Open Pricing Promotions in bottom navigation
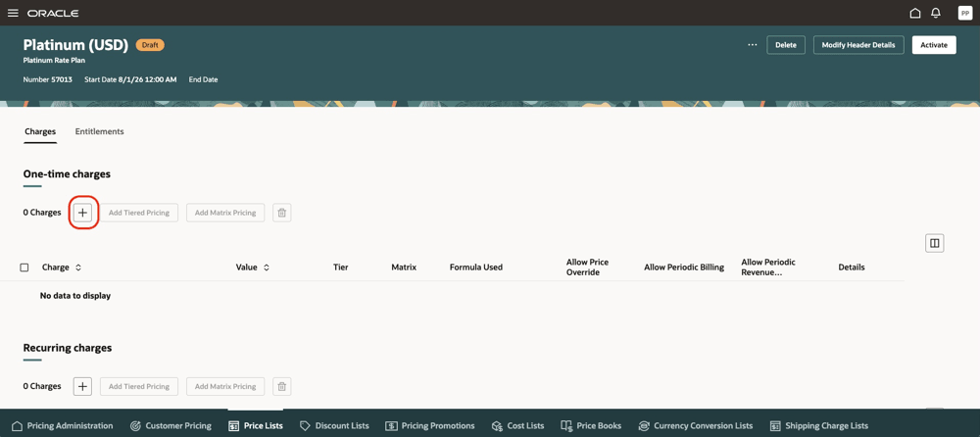 click(430, 426)
